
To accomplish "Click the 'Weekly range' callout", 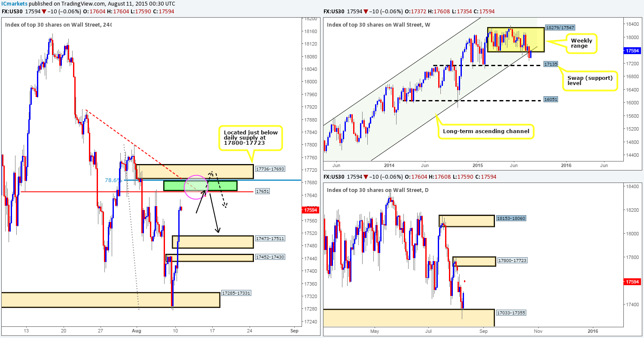I will (x=581, y=44).
